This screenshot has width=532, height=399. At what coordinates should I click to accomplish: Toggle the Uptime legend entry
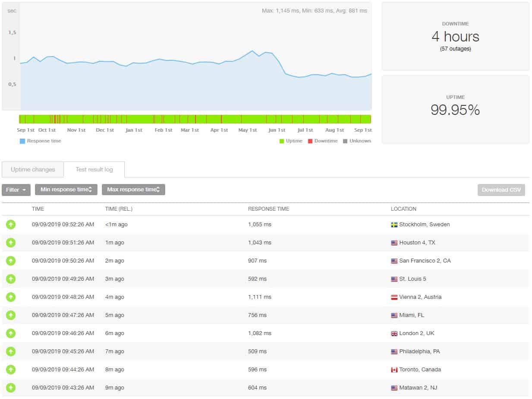pyautogui.click(x=291, y=141)
